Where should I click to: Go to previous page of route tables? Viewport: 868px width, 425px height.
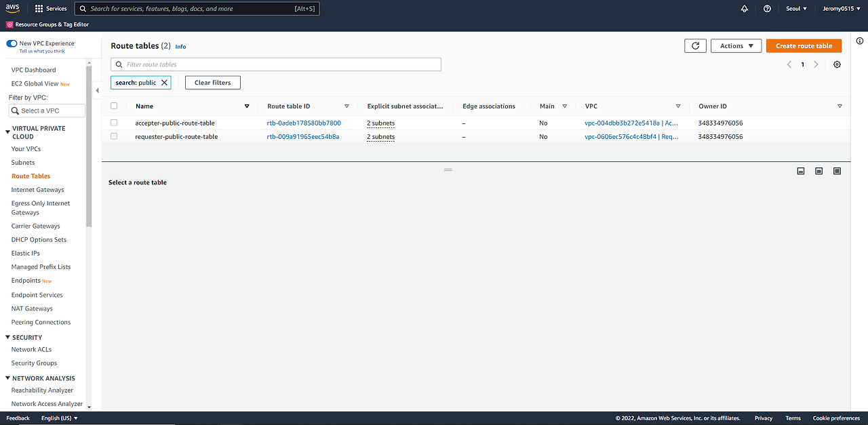(789, 64)
